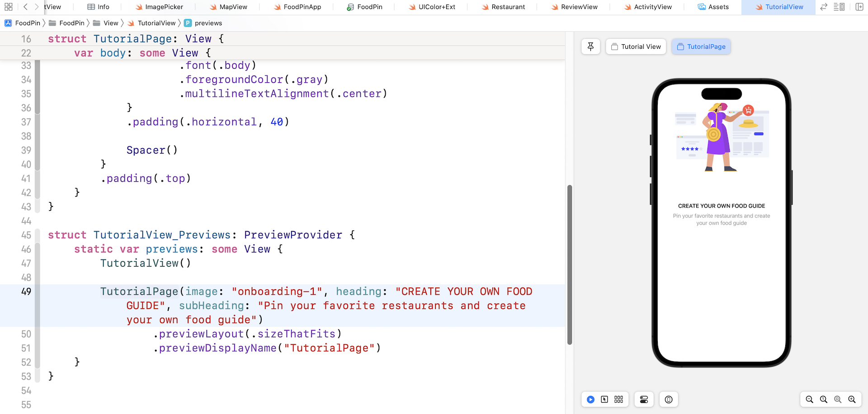Open the TutorialView breadcrumb menu
Screen dimensions: 868x414
click(x=156, y=23)
